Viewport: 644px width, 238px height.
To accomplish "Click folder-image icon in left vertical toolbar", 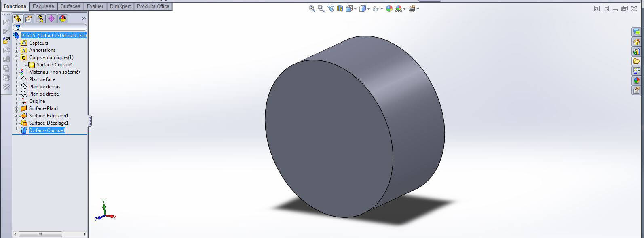I will pyautogui.click(x=6, y=40).
